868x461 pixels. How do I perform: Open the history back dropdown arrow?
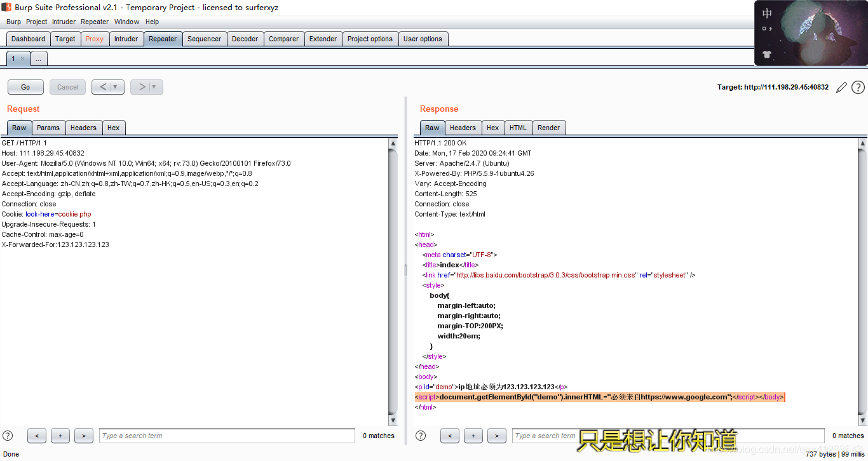tap(116, 87)
